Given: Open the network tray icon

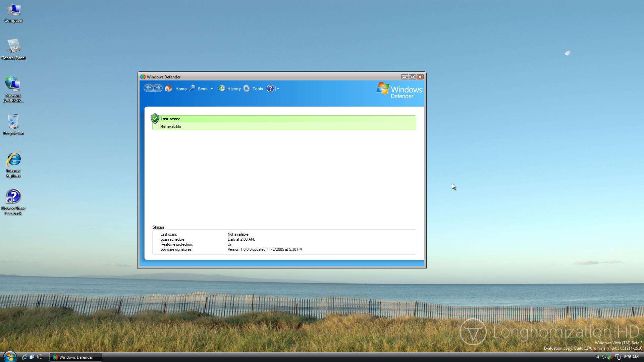Looking at the screenshot, I should pos(618,357).
